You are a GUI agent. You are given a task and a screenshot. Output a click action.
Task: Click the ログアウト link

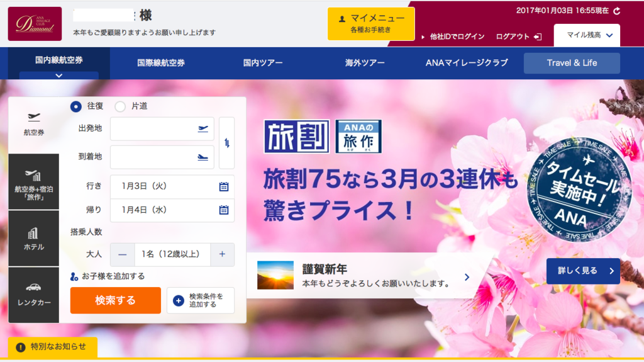pos(519,37)
